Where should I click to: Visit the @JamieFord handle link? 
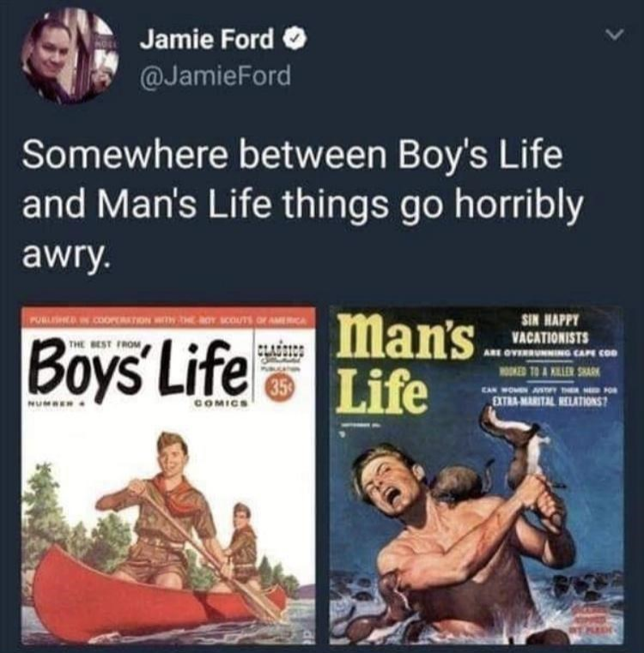215,76
